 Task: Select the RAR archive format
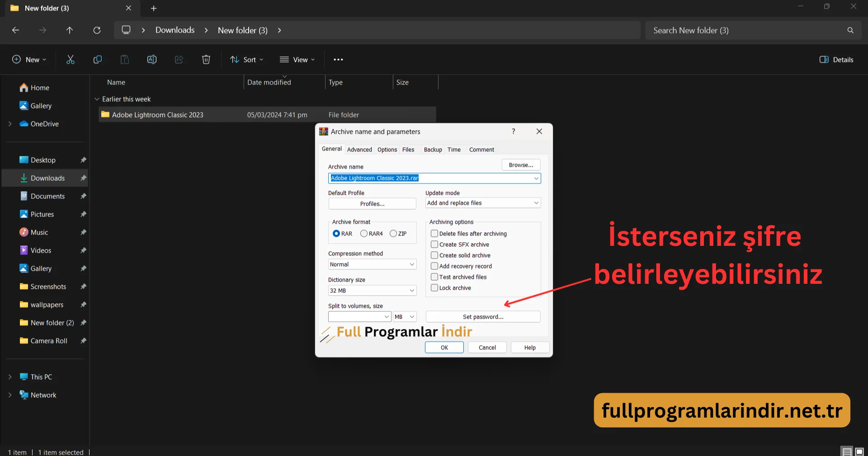click(x=336, y=234)
